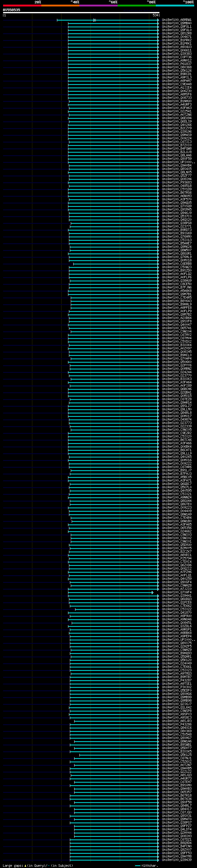This screenshot has height=868, width=197.
Task: Click hit UniRef100_C6TNJ1
Action: click(176, 758)
